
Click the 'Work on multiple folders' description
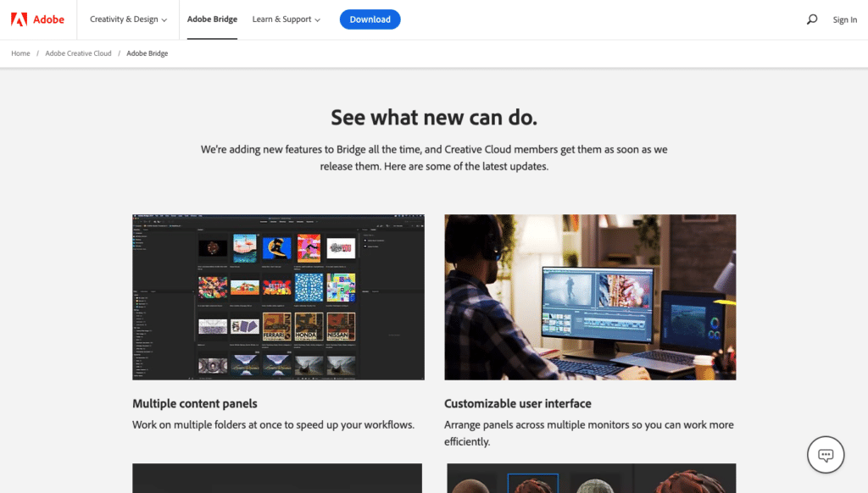coord(274,425)
